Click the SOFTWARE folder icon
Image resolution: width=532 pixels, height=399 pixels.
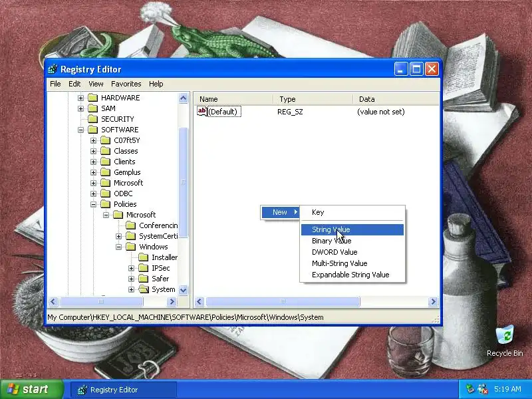93,130
